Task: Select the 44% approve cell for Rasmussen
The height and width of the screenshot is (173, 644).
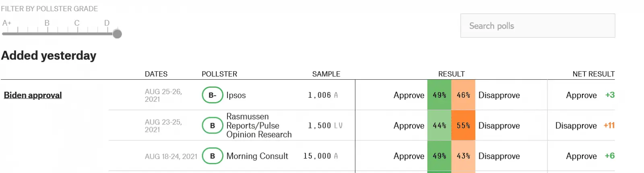Action: (x=439, y=126)
